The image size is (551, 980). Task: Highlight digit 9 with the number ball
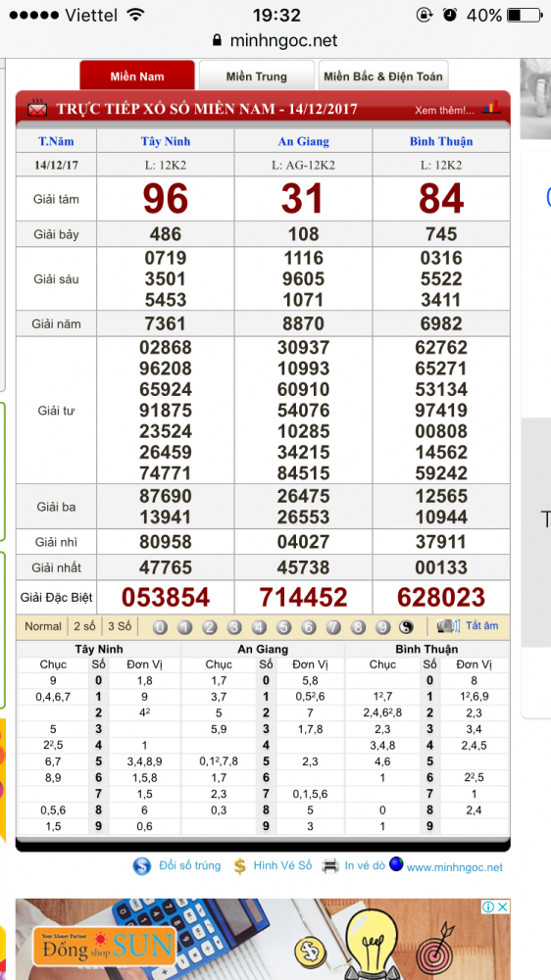382,627
